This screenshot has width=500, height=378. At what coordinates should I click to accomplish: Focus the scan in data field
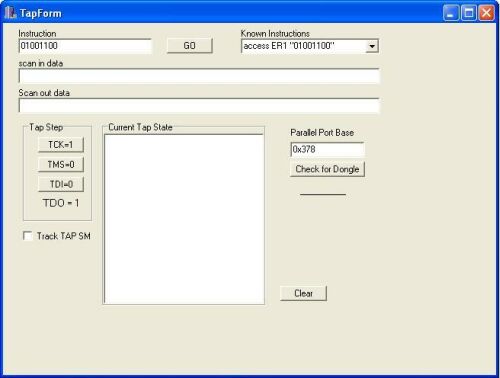pos(199,76)
